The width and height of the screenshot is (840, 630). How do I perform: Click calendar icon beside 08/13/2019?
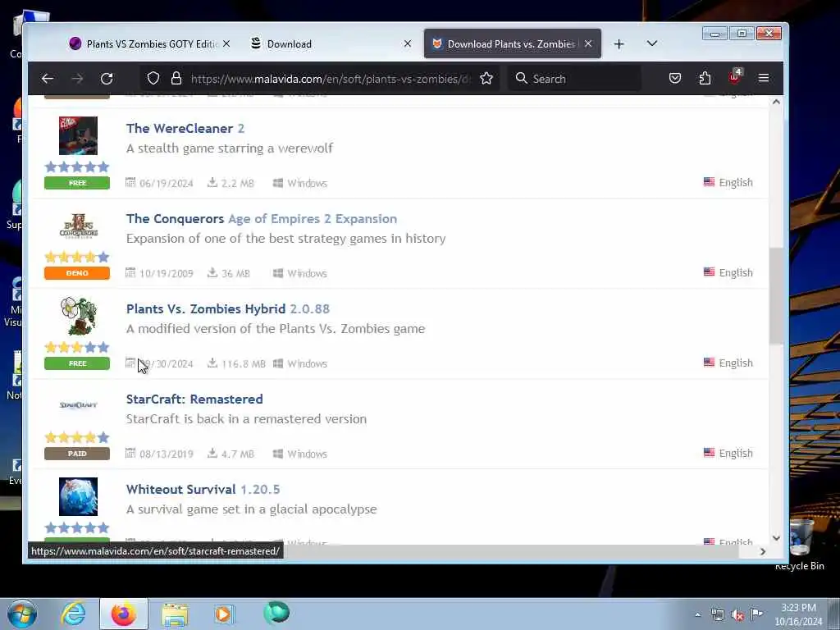tap(130, 453)
